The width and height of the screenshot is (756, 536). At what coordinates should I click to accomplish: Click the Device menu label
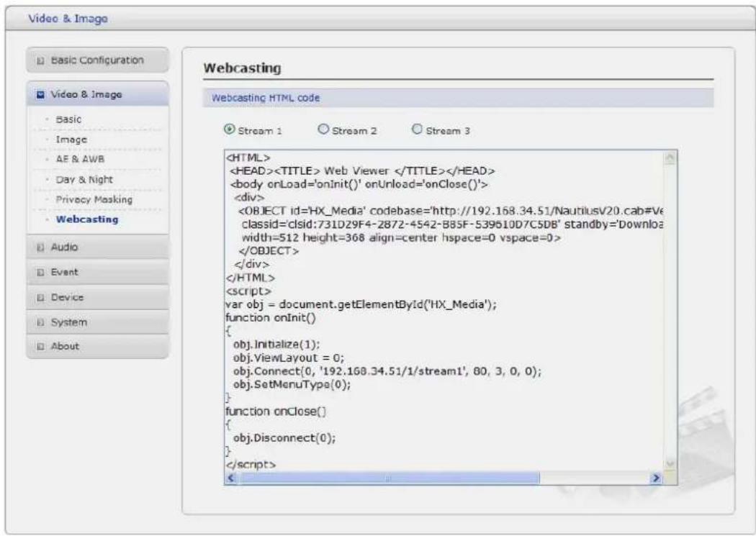[67, 297]
